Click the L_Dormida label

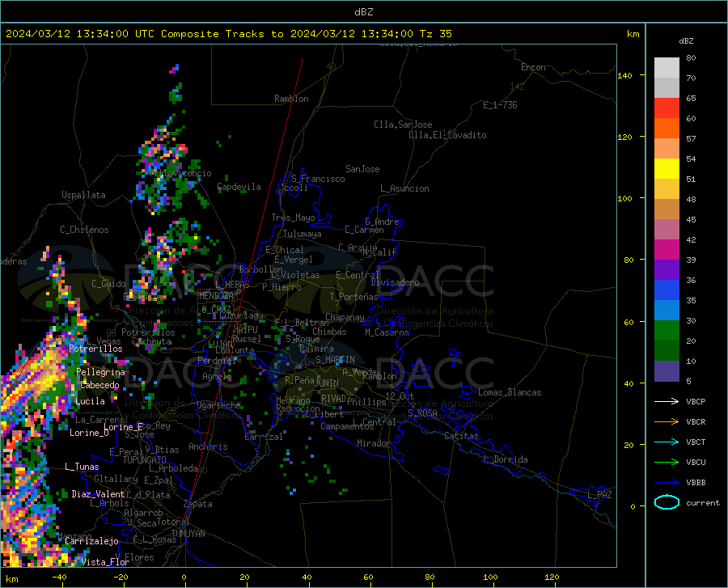click(505, 459)
